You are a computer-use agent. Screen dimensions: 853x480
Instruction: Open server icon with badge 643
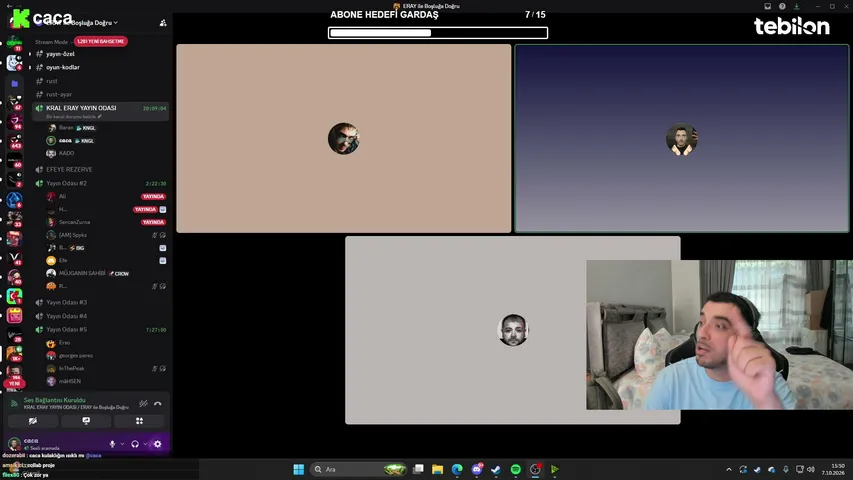[x=15, y=141]
